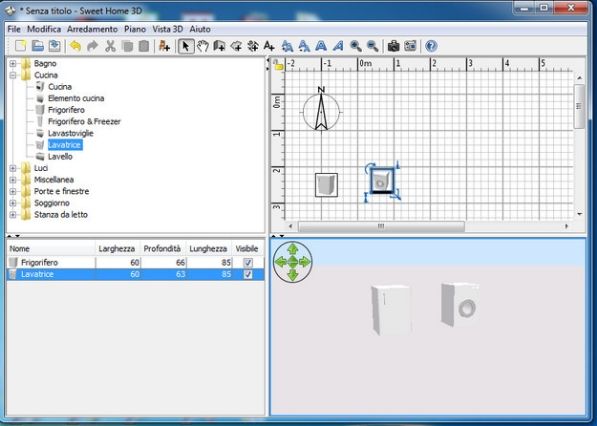Image resolution: width=597 pixels, height=426 pixels.
Task: Expand the Stanza da letto folder
Action: 13,214
